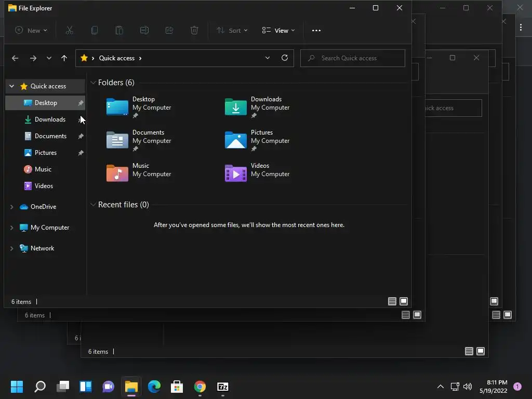Click chevron after Quick access in address bar
Viewport: 532px width, 399px height.
pyautogui.click(x=140, y=58)
